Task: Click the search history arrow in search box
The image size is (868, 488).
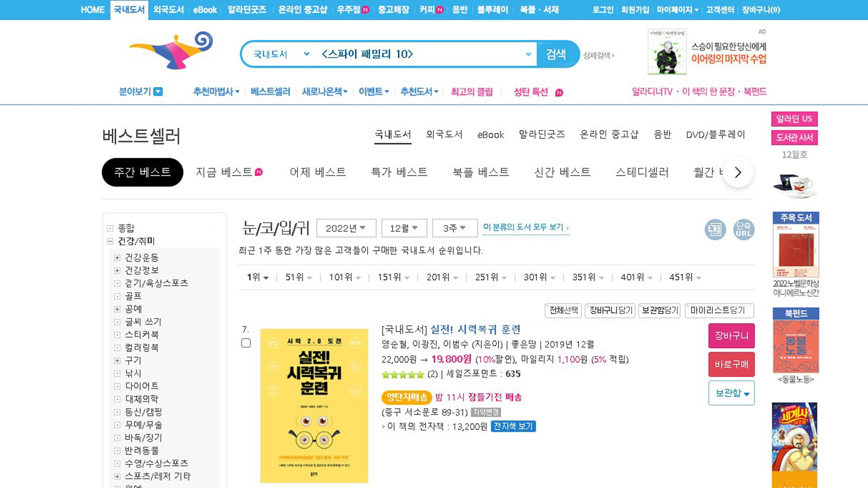Action: [528, 55]
